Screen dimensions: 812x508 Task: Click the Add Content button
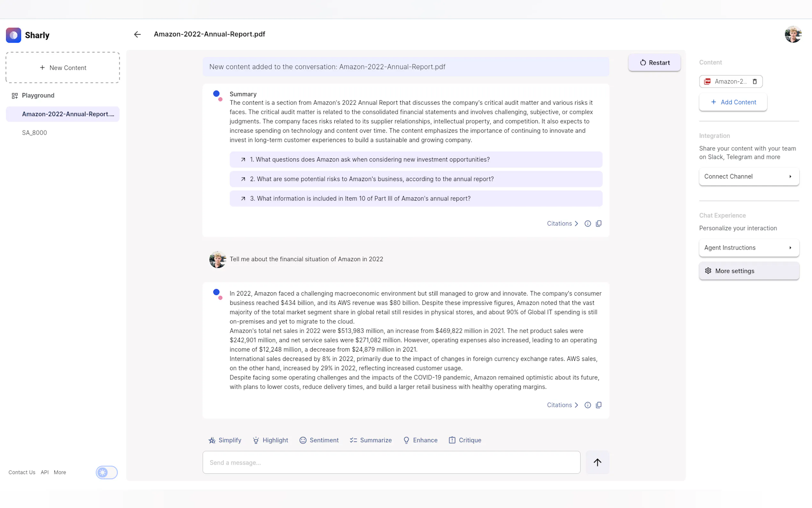(x=733, y=102)
